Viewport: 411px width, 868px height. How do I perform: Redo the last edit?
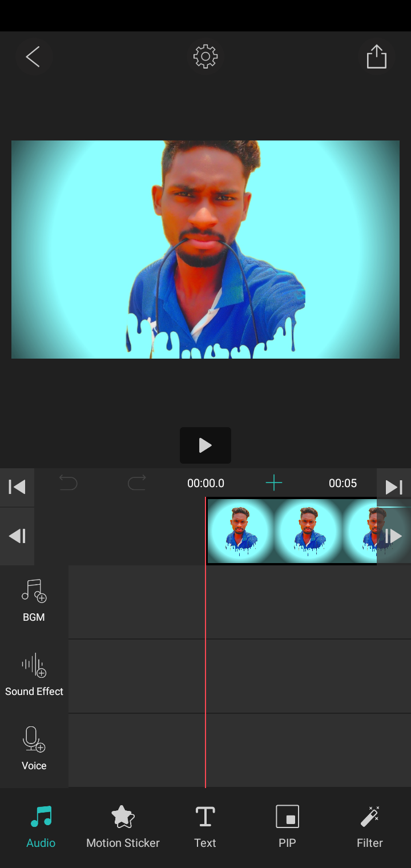point(137,483)
